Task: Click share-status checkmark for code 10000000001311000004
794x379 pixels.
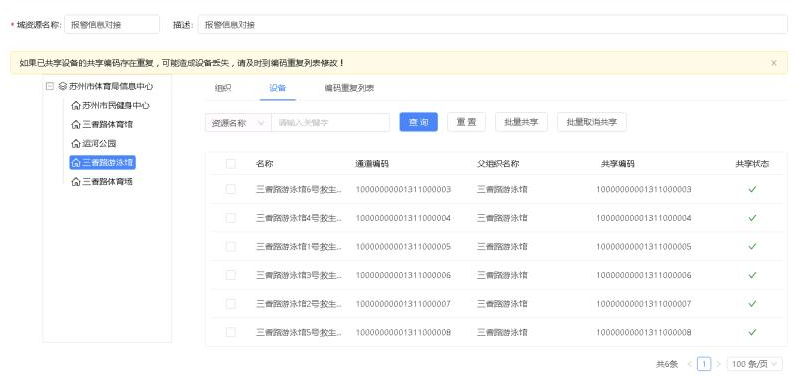Action: click(x=752, y=218)
